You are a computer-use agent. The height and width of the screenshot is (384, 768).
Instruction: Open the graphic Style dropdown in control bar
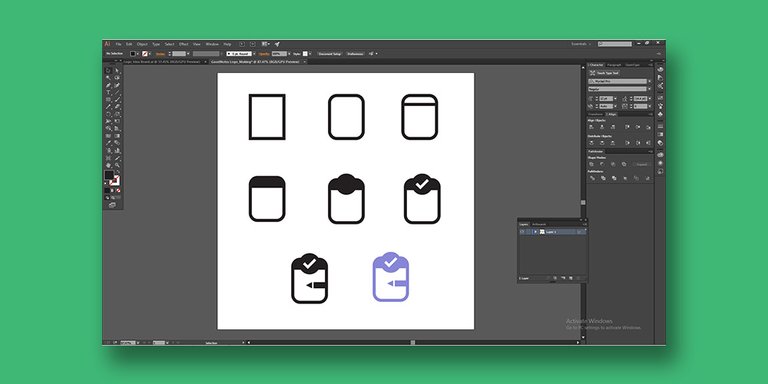[311, 54]
